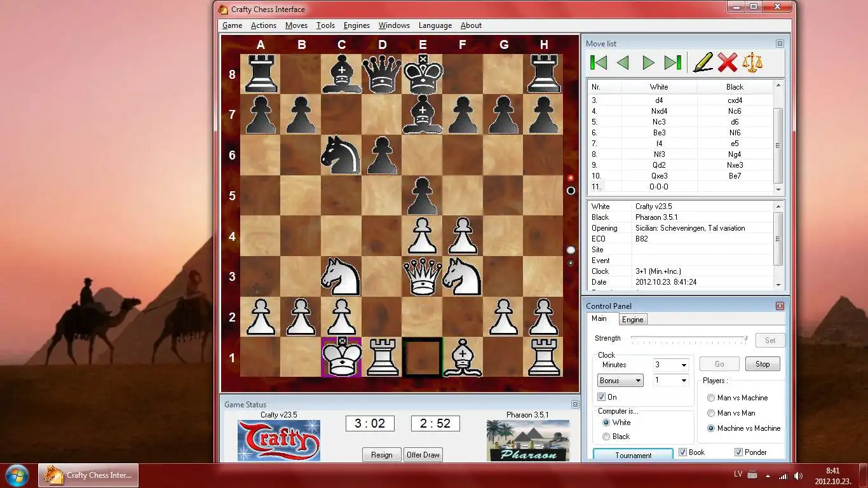Click the Crafty engine logo in Game Status
The image size is (868, 488).
click(278, 440)
